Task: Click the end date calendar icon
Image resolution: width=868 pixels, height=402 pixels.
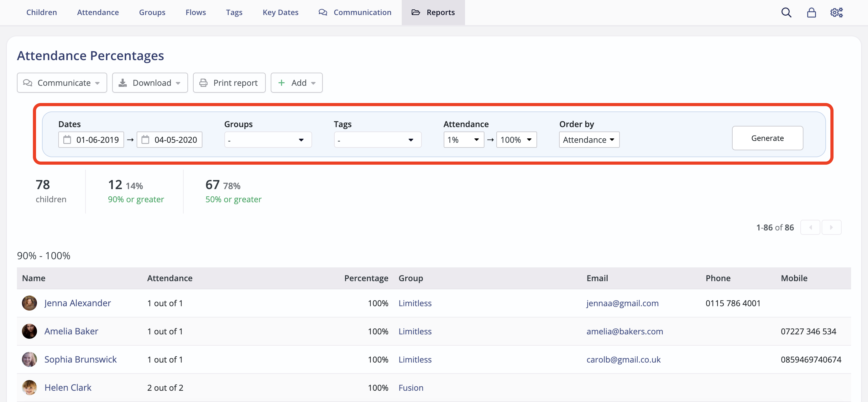Action: pyautogui.click(x=145, y=140)
